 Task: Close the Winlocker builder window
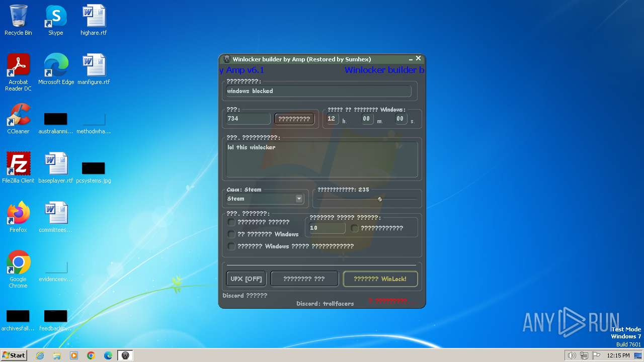[419, 59]
